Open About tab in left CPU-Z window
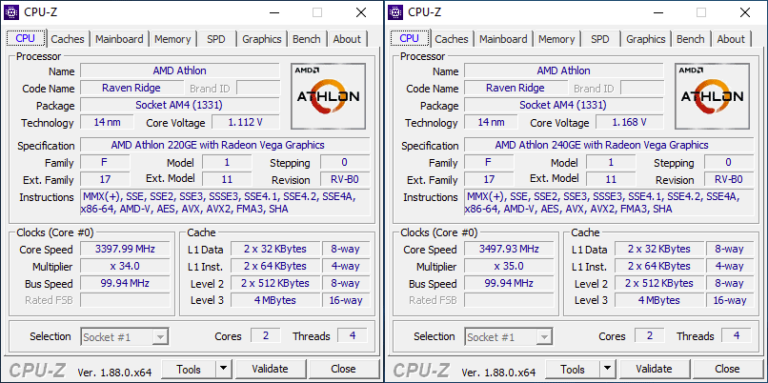This screenshot has width=768, height=383. click(347, 39)
